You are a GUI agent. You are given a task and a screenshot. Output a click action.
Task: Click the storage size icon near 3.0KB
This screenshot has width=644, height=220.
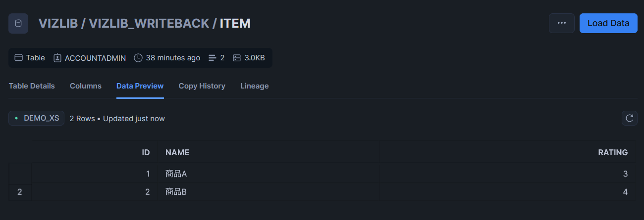click(237, 58)
